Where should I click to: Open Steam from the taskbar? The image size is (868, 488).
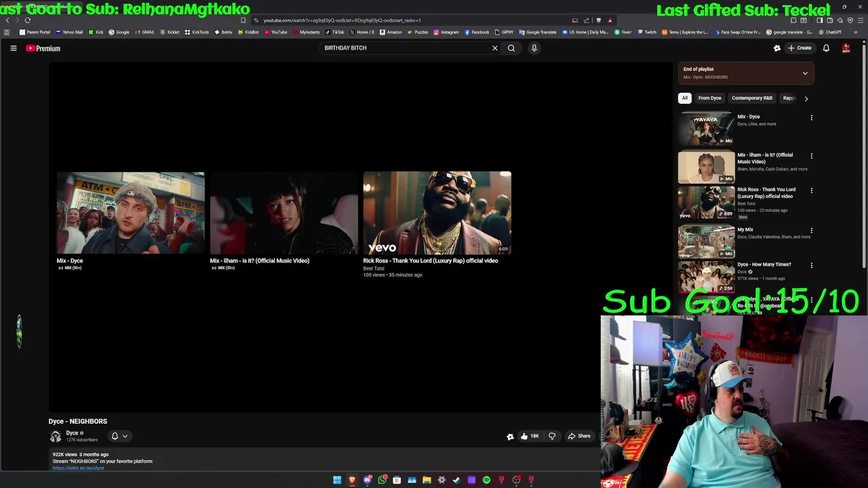coord(456,480)
